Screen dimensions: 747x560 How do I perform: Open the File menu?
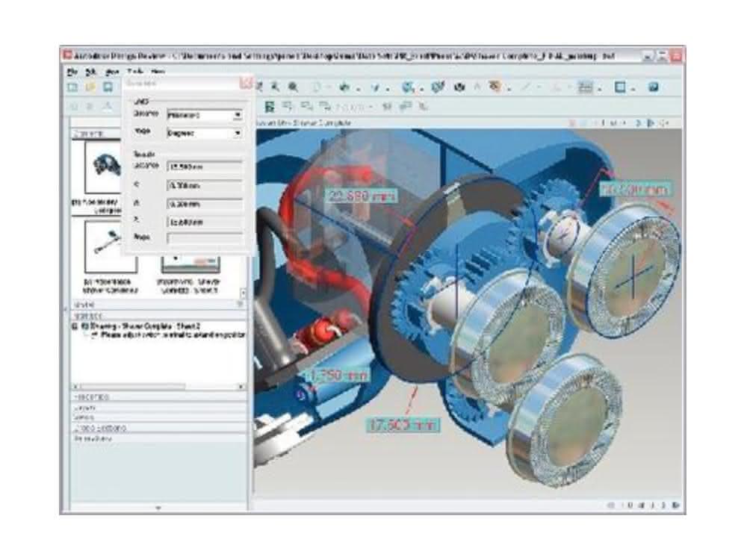pyautogui.click(x=72, y=72)
